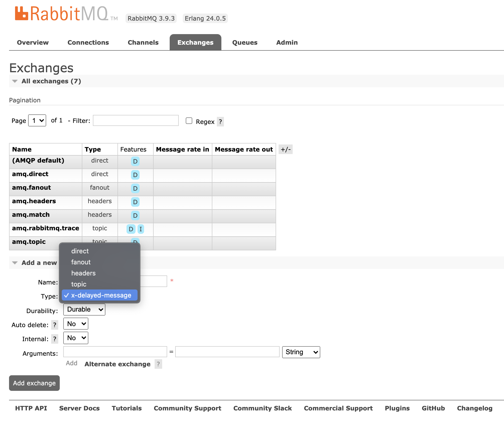504x438 pixels.
Task: Open the Durability dropdown
Action: (84, 310)
